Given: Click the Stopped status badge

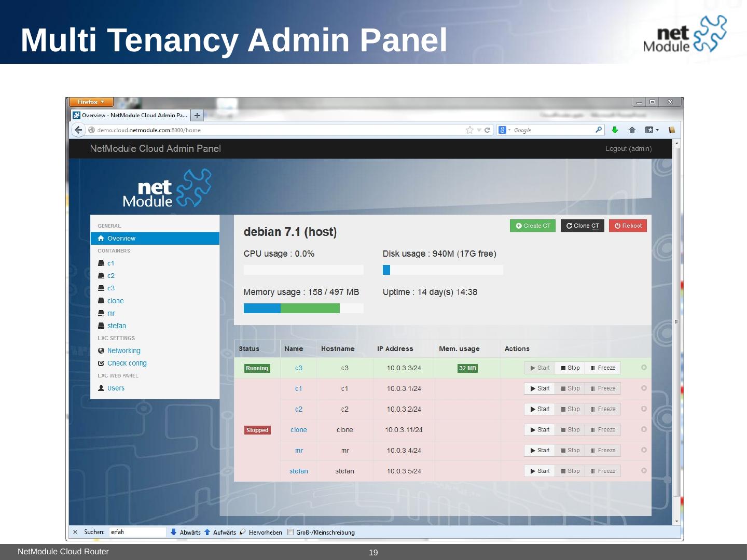Looking at the screenshot, I should pyautogui.click(x=257, y=430).
